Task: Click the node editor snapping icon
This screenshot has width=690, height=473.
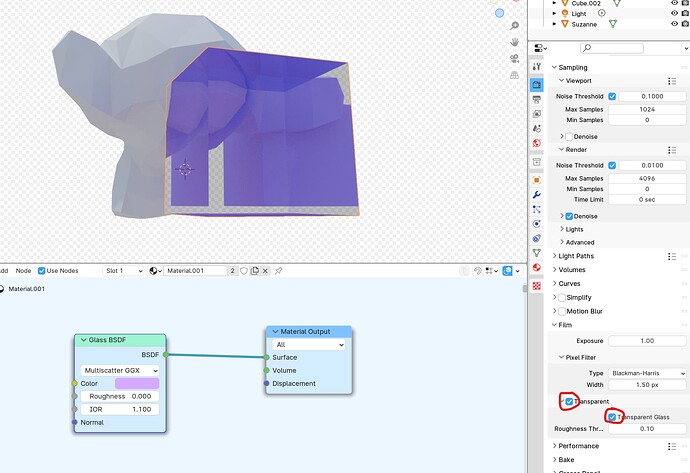Action: click(x=477, y=271)
